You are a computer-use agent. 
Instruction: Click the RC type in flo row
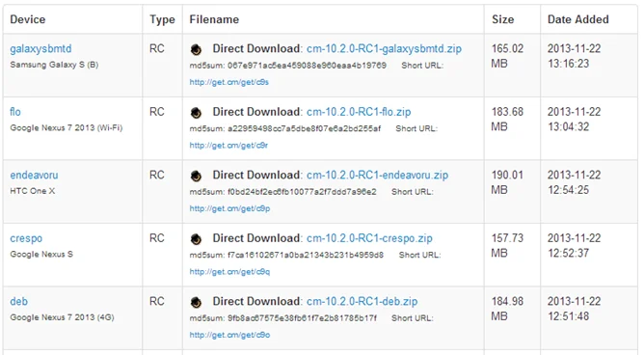pyautogui.click(x=157, y=112)
